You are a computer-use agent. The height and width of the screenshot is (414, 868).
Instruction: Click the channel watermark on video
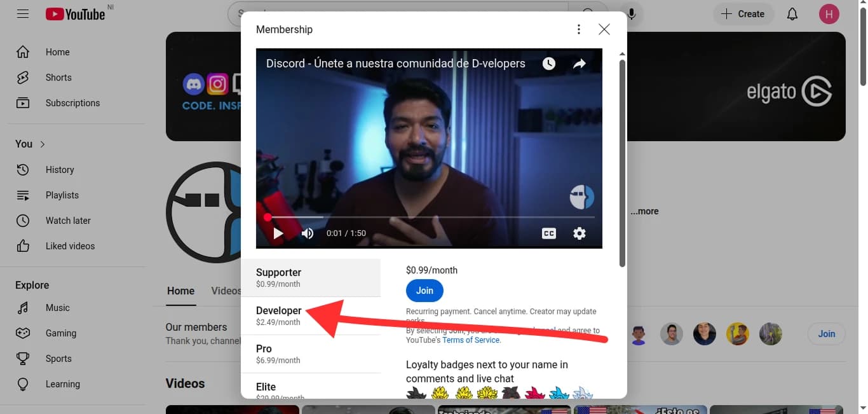(x=581, y=198)
